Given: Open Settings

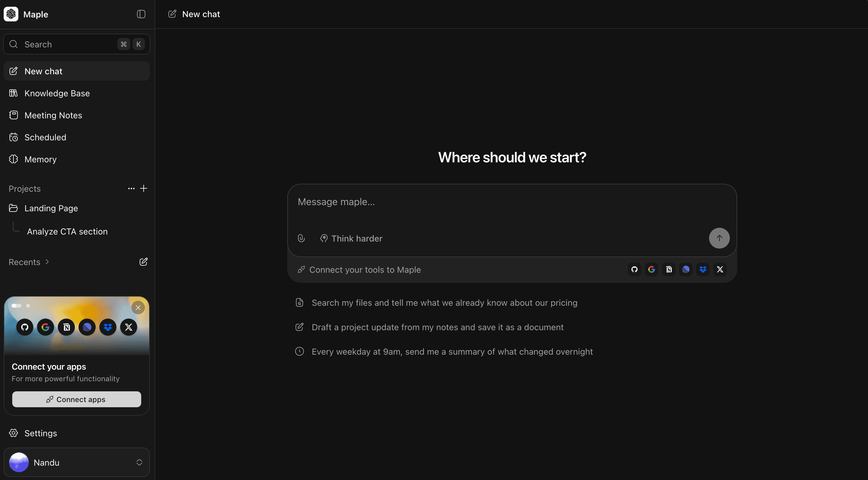Looking at the screenshot, I should 76,433.
